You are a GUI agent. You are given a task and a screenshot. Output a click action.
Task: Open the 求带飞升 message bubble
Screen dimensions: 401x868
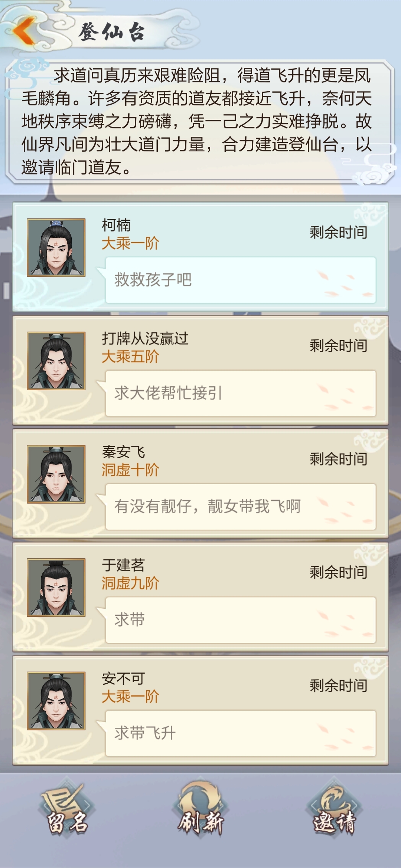tap(241, 733)
